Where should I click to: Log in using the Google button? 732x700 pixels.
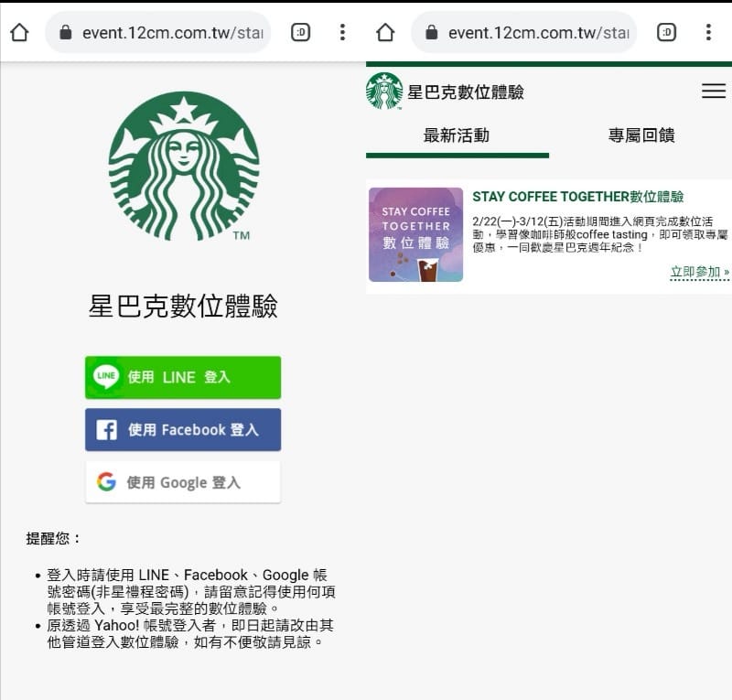(183, 482)
